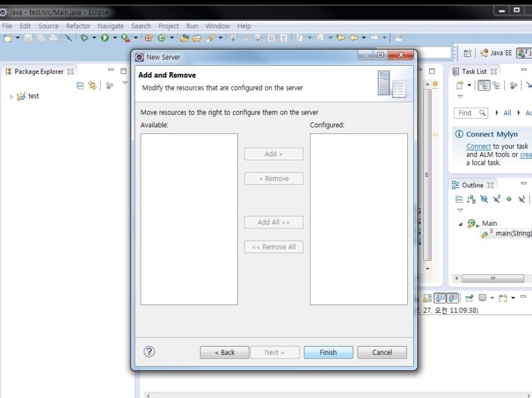Toggle Hide Non-Public Members green dot
The width and height of the screenshot is (532, 398).
[509, 199]
